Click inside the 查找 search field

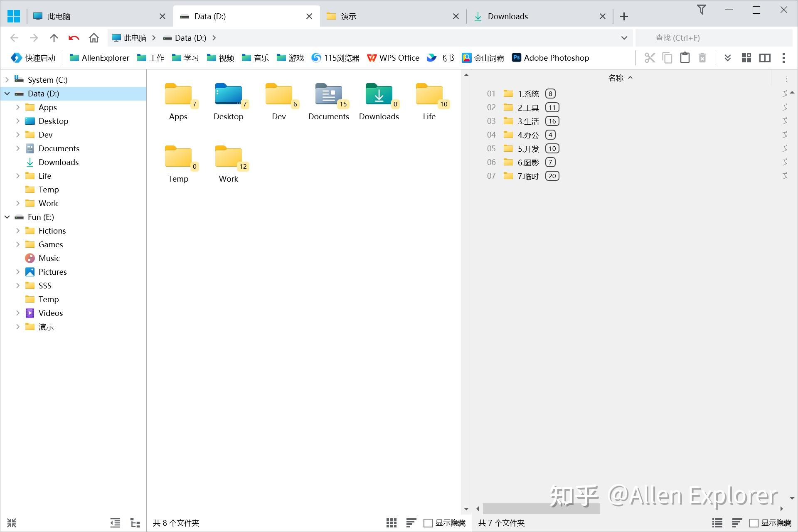tap(707, 37)
